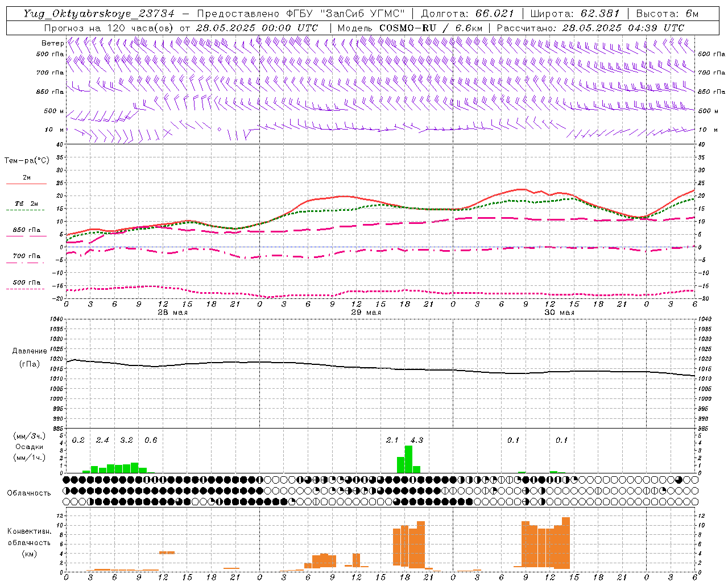Click the Осадки panel label

[x=30, y=447]
